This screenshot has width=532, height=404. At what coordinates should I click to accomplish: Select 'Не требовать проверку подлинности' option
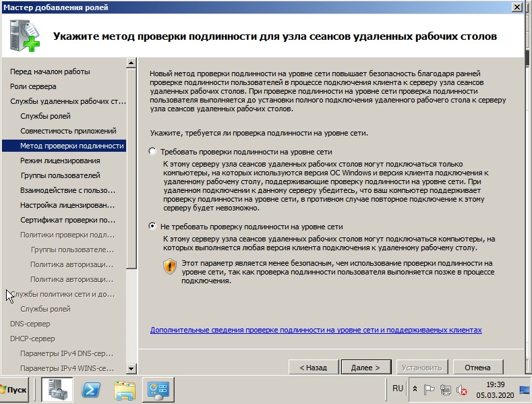(152, 226)
